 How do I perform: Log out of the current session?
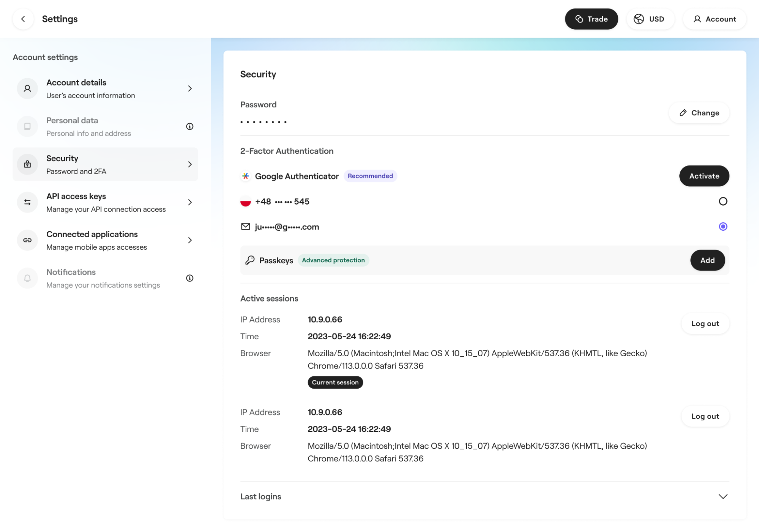coord(705,324)
